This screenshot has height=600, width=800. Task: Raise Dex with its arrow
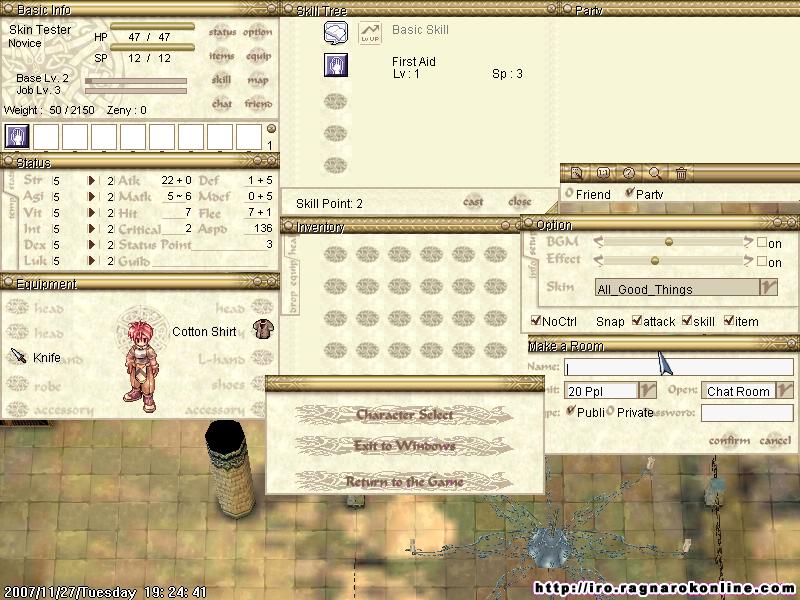click(91, 245)
